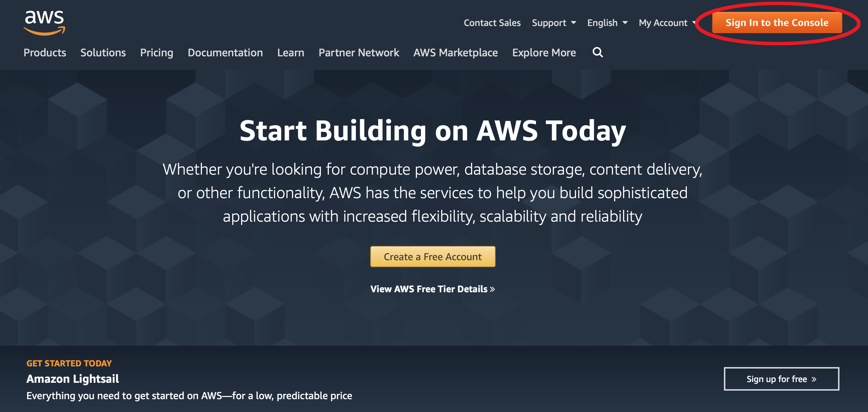Open the Documentation menu item
Screen dimensions: 868x412
(x=225, y=53)
